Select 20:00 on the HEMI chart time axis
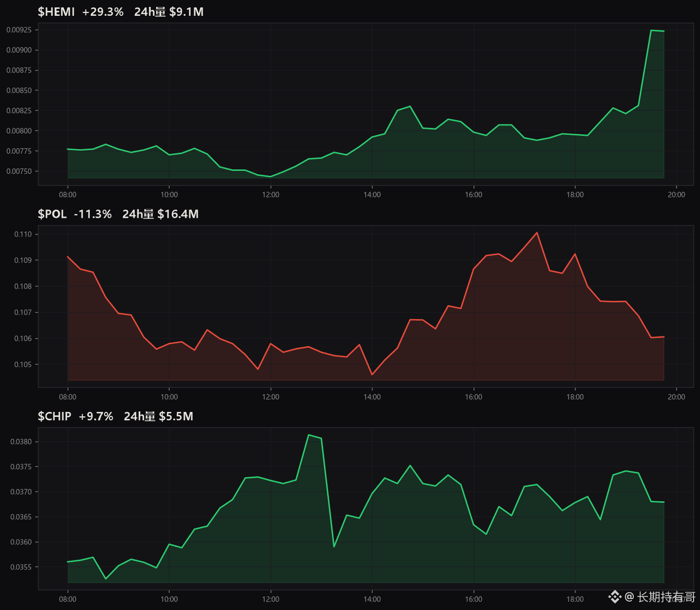 coord(676,195)
